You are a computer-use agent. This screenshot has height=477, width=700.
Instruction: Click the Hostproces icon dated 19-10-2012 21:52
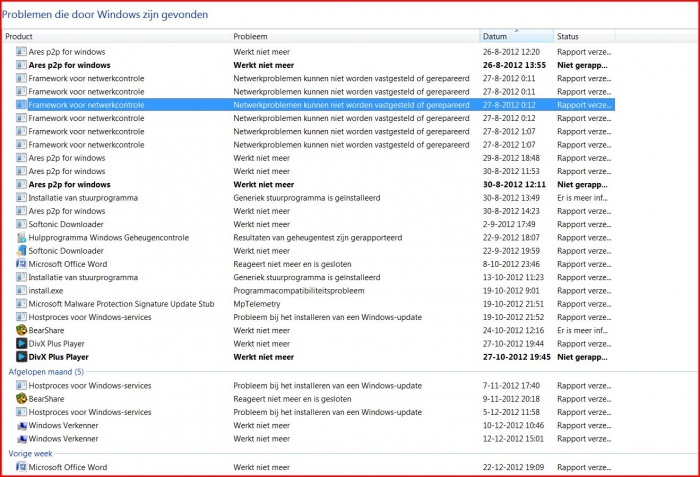(21, 317)
